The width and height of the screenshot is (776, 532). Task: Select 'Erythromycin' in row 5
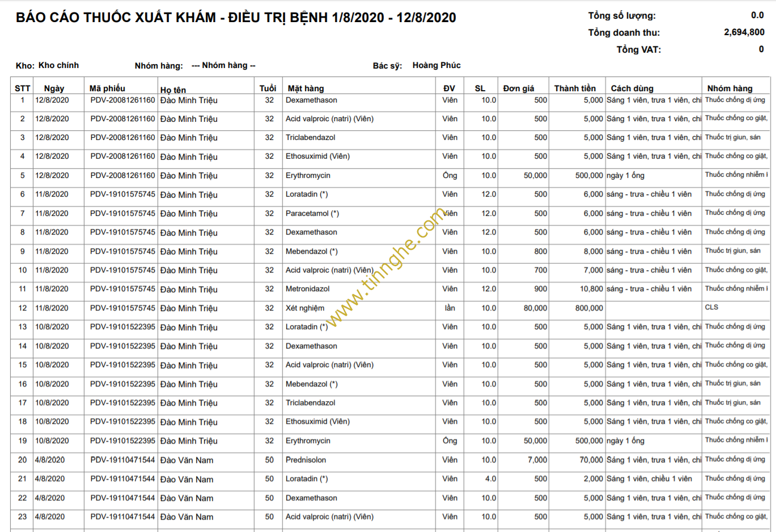[308, 176]
